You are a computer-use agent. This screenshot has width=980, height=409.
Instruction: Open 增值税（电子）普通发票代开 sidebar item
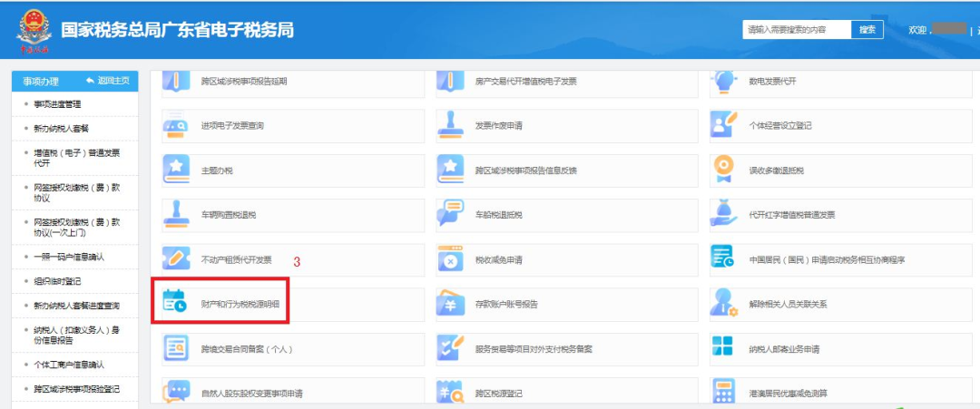tap(75, 158)
